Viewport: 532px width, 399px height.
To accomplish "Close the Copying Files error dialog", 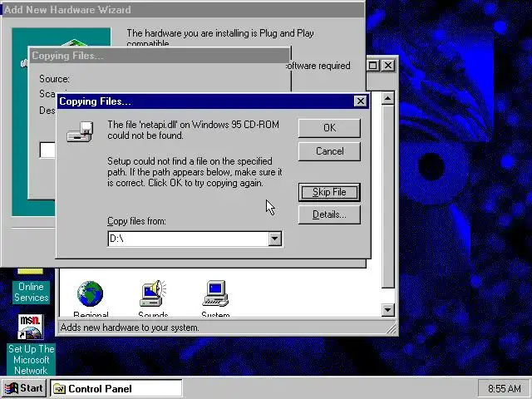I will pos(360,101).
